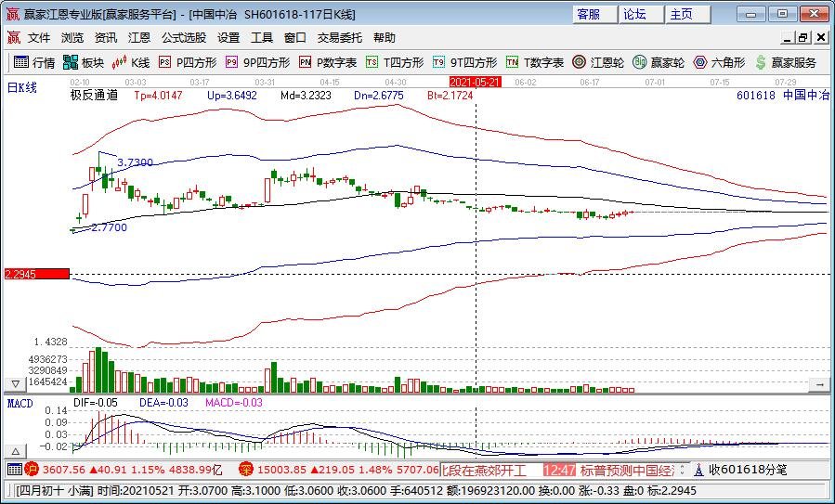Open the 公式选股 menu
The height and width of the screenshot is (504, 835).
(184, 38)
